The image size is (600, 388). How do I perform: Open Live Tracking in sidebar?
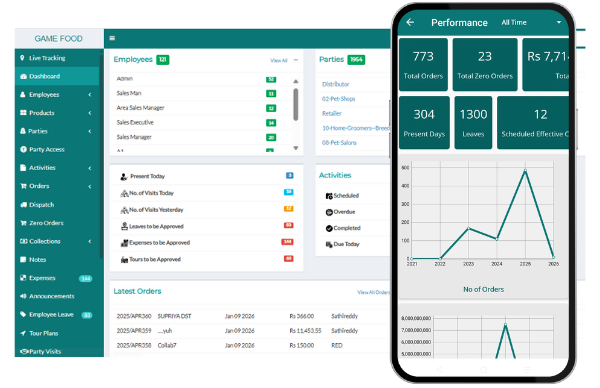click(47, 58)
